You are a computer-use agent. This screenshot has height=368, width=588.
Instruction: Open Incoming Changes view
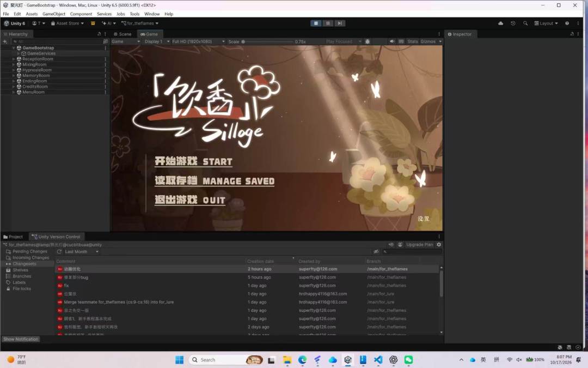point(27,257)
